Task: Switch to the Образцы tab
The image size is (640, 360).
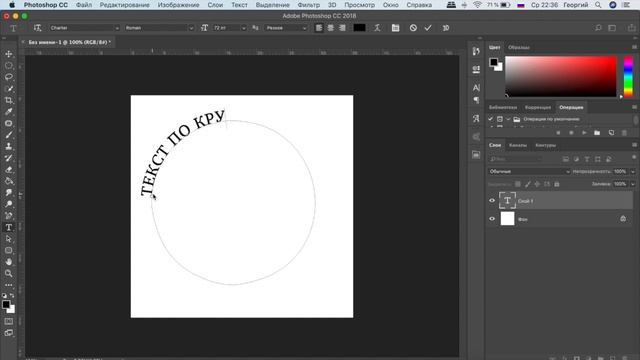Action: point(519,47)
